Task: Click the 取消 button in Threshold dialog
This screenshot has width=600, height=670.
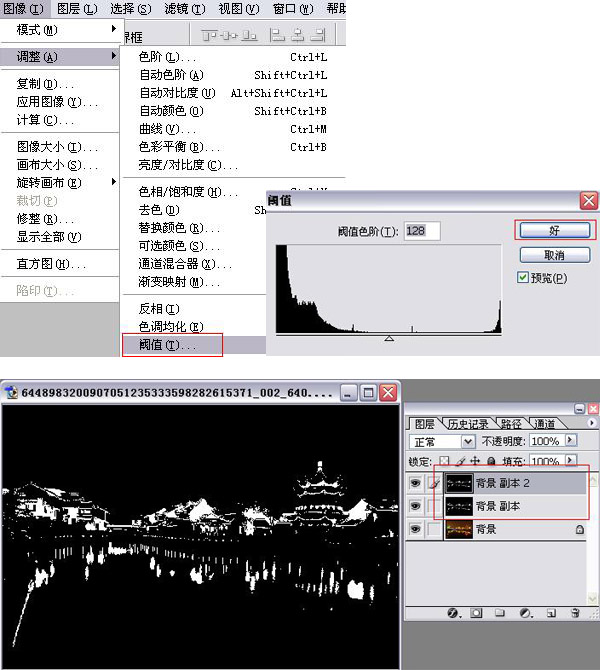Action: tap(555, 256)
